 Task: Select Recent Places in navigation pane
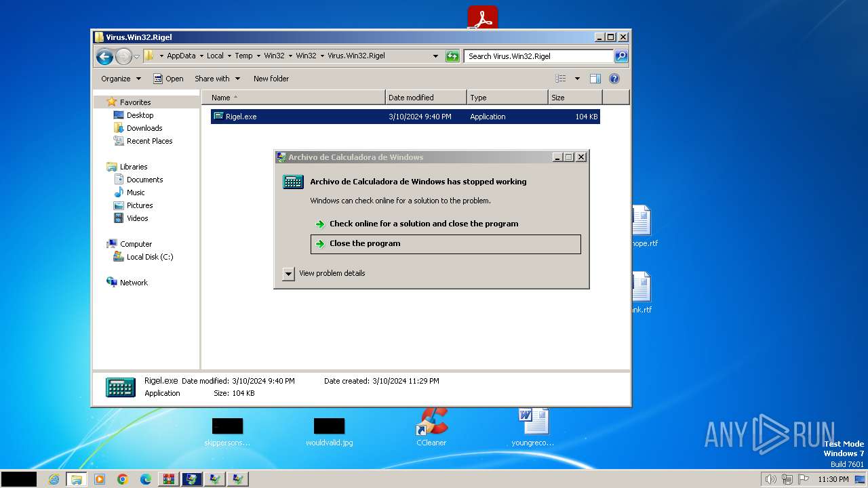pyautogui.click(x=149, y=141)
